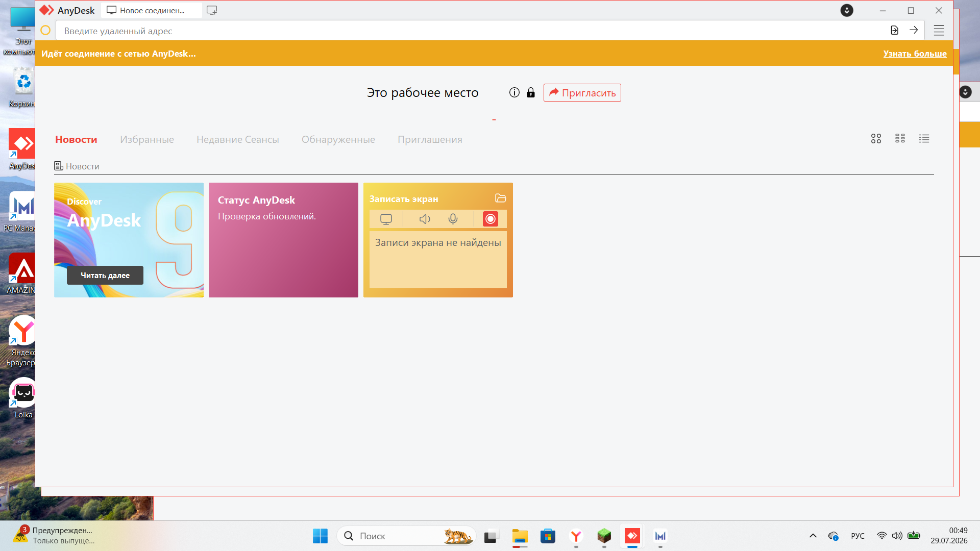Open Yandex Browser from the taskbar

coord(576,536)
